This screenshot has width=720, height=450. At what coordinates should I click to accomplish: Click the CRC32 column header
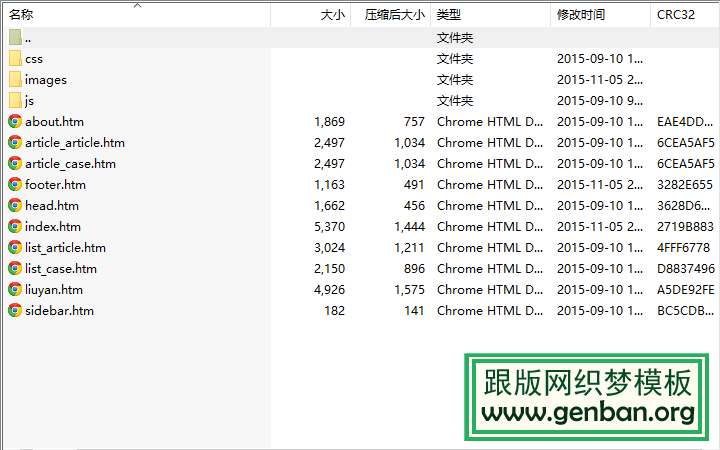click(676, 15)
